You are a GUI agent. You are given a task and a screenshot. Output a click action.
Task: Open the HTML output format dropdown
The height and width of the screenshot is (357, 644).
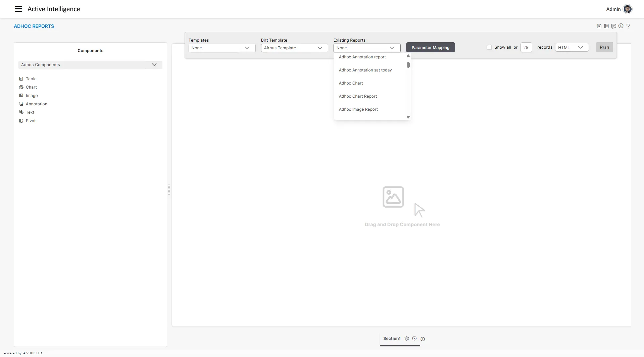point(572,48)
